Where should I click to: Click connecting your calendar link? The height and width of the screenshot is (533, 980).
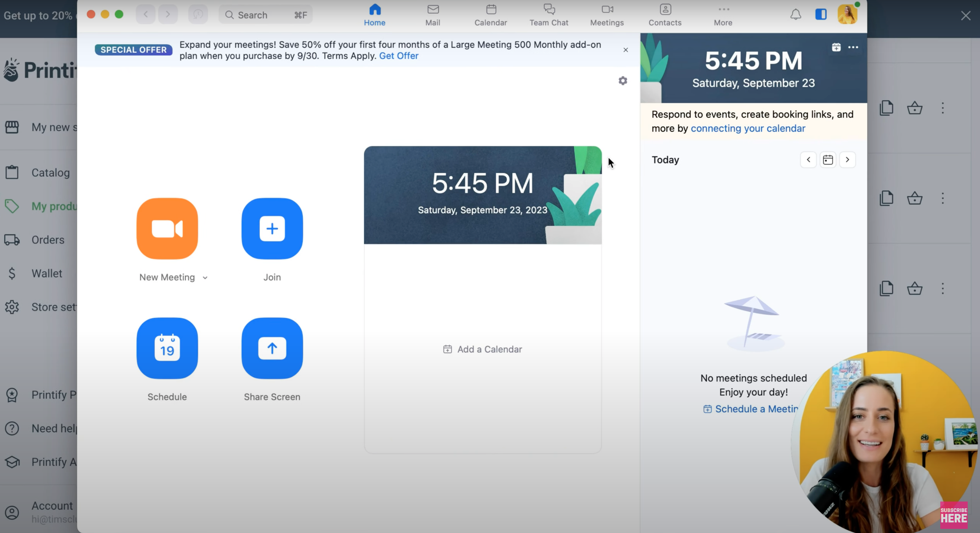748,129
